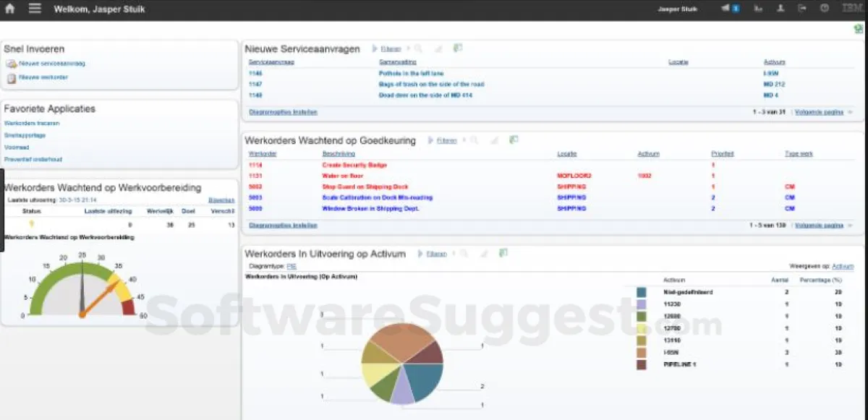Click the MOFLOOR2 location cell
This screenshot has height=420, width=868.
point(574,176)
